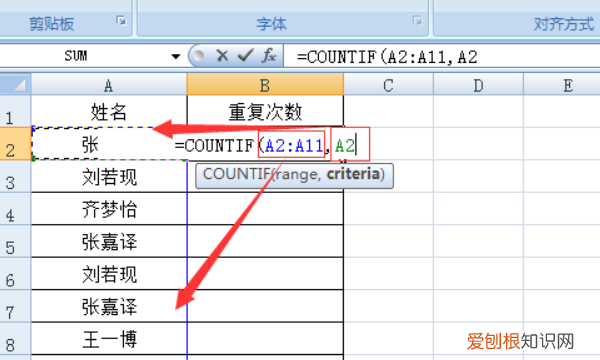600x360 pixels.
Task: Select row 3 header
Action: click(15, 176)
